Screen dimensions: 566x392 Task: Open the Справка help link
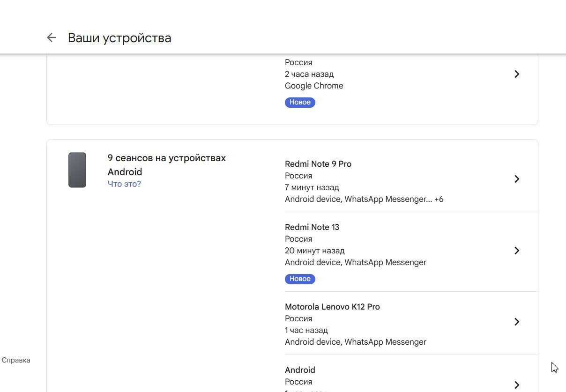pyautogui.click(x=16, y=360)
